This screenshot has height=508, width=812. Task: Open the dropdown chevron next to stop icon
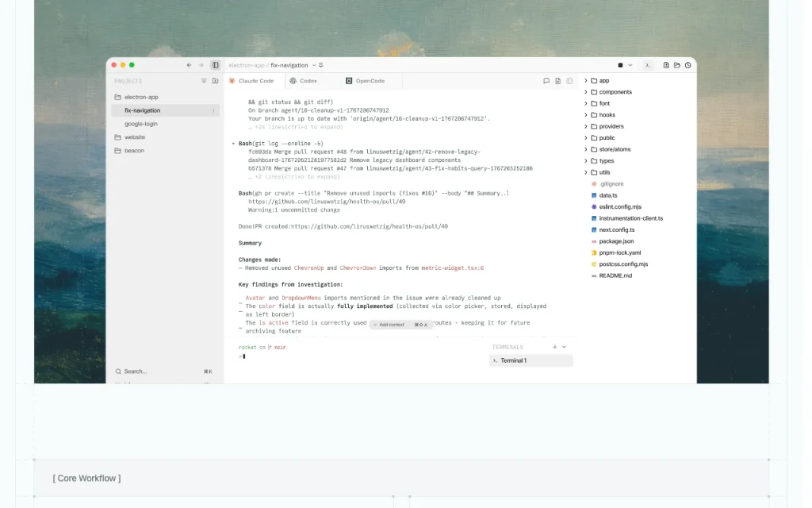click(630, 65)
